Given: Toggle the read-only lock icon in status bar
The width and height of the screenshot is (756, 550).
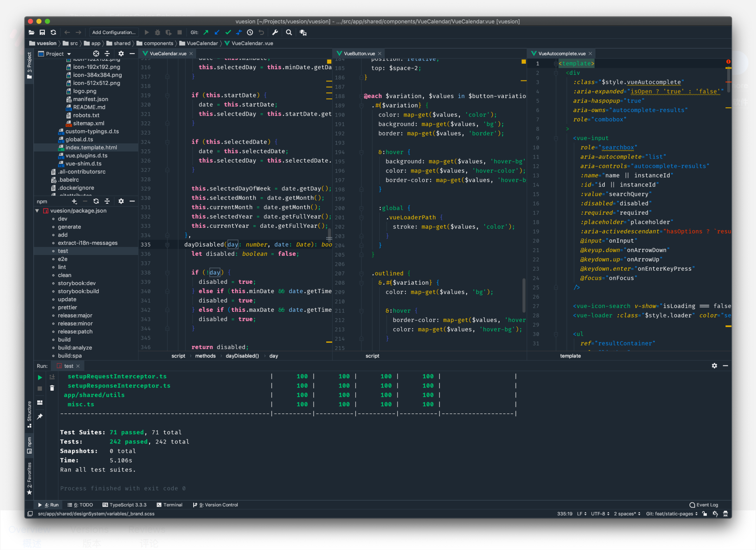Looking at the screenshot, I should [704, 514].
